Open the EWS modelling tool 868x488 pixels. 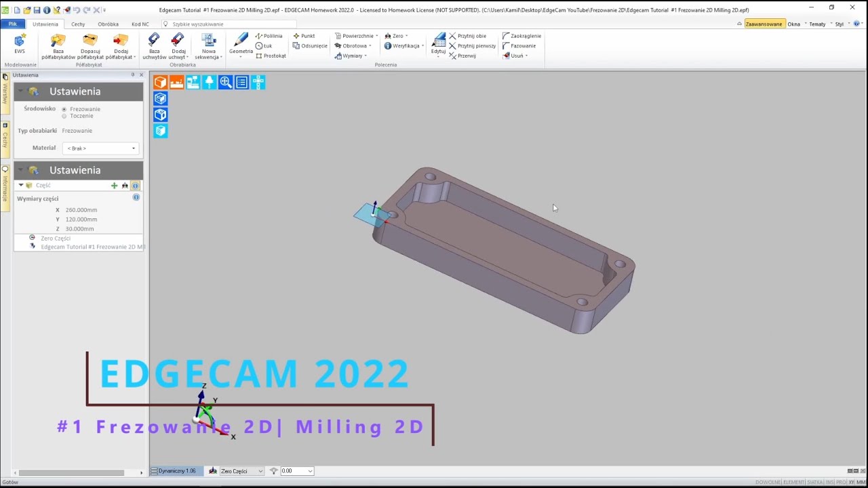coord(20,44)
